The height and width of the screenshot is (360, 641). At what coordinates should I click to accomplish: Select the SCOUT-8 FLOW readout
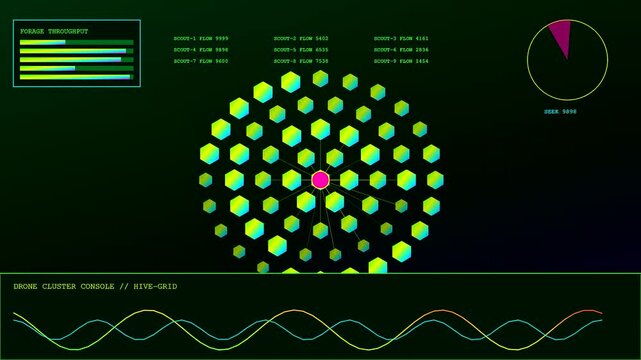tap(301, 61)
